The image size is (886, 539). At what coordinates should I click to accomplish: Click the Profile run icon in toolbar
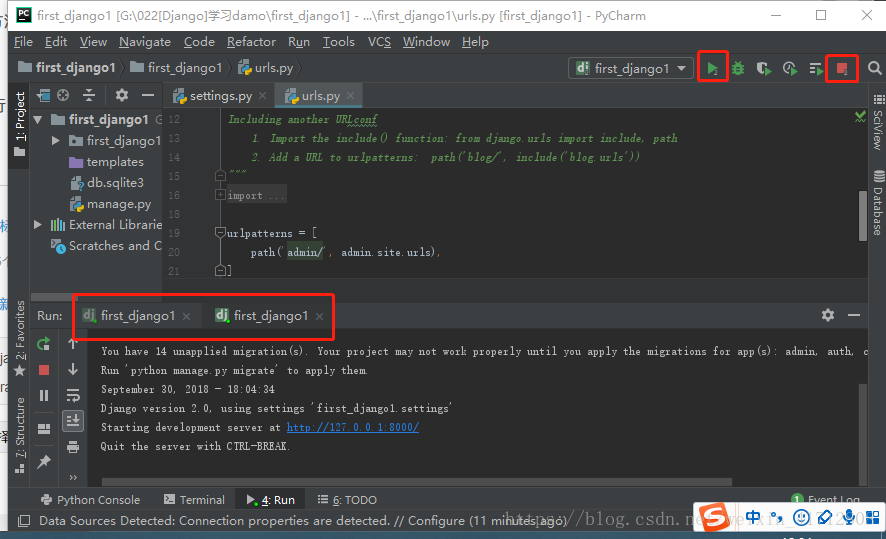[790, 68]
